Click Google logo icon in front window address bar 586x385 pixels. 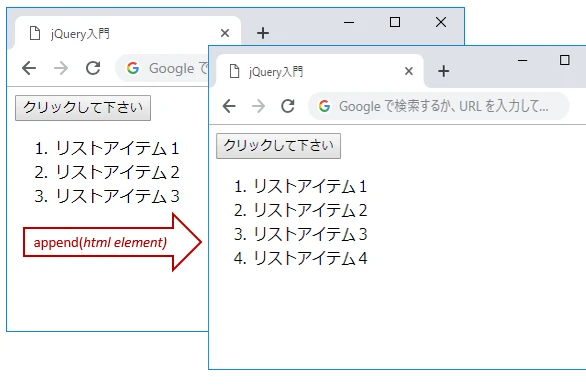[324, 106]
